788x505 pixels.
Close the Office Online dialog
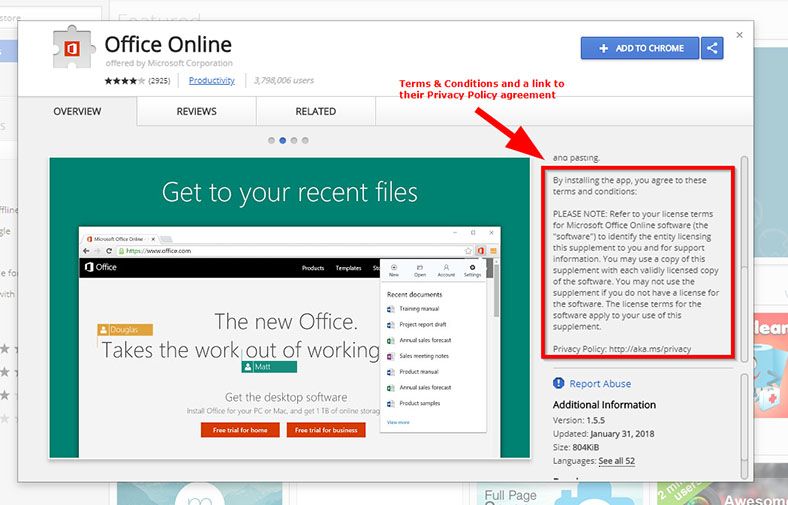click(x=739, y=35)
